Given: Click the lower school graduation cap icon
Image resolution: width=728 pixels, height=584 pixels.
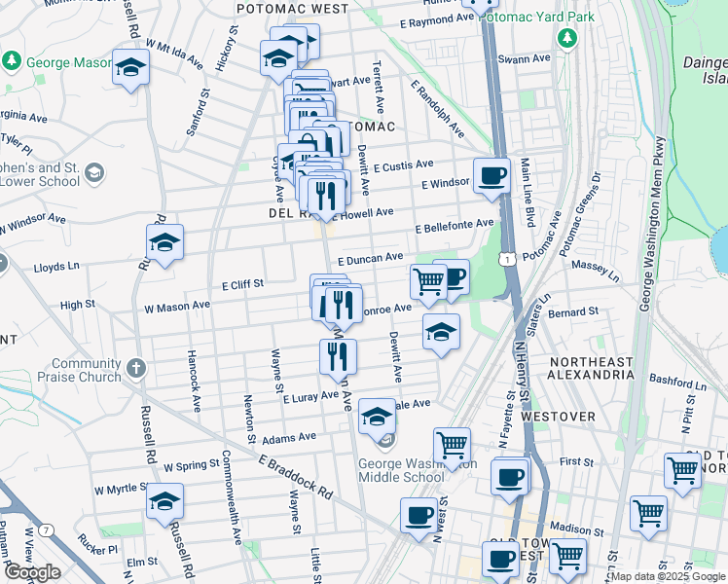Looking at the screenshot, I should click(94, 173).
